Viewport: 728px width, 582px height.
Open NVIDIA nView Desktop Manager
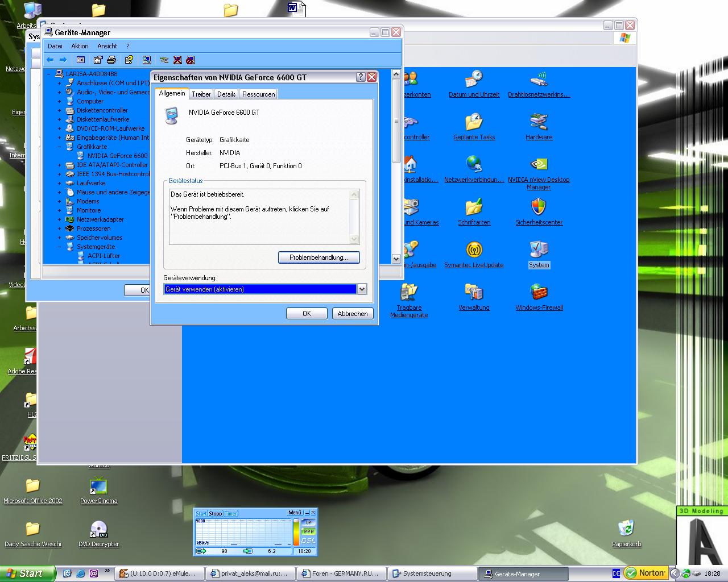[x=539, y=173]
